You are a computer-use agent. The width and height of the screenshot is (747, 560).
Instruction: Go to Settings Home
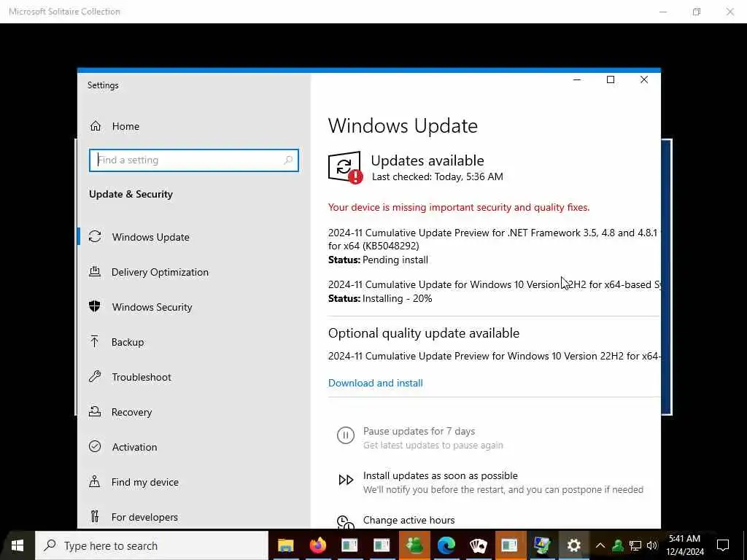click(115, 126)
